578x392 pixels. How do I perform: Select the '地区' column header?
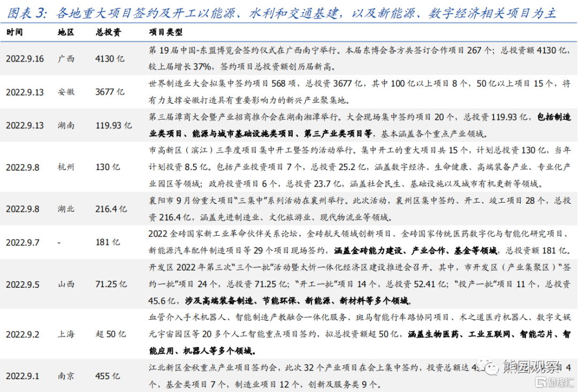point(66,33)
